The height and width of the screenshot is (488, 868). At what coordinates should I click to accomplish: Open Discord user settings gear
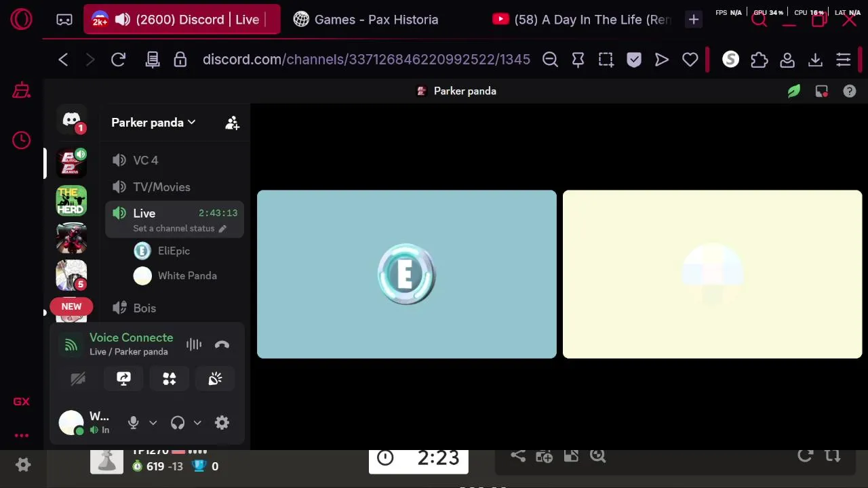coord(222,423)
